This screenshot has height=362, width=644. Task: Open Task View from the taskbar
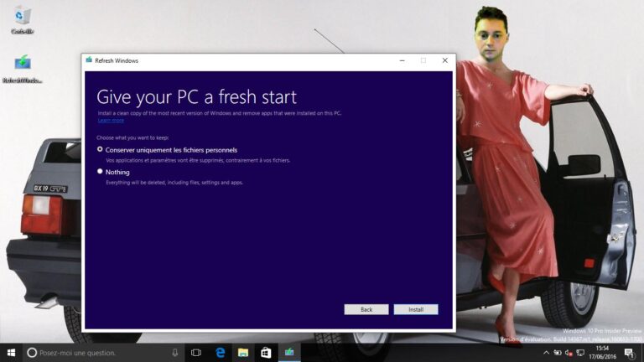pyautogui.click(x=196, y=353)
